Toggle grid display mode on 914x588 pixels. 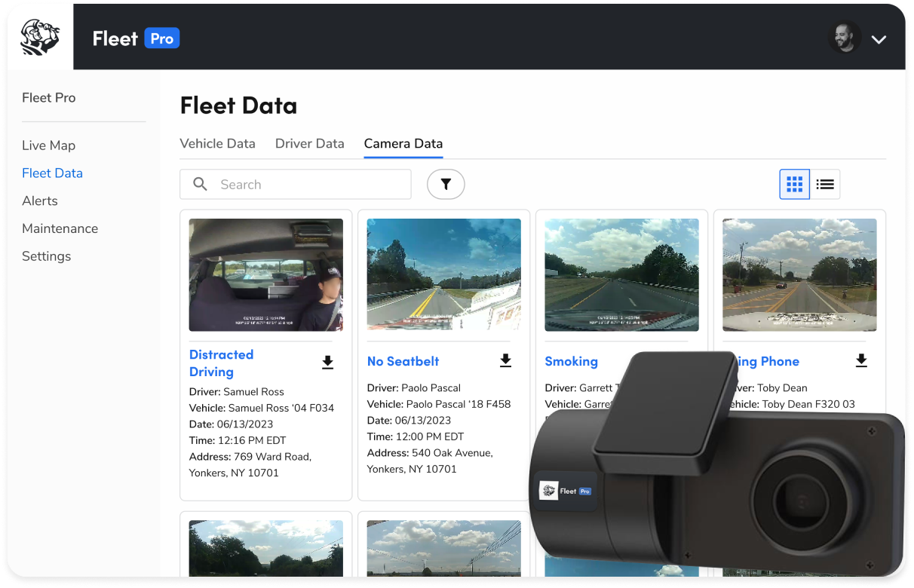(794, 184)
